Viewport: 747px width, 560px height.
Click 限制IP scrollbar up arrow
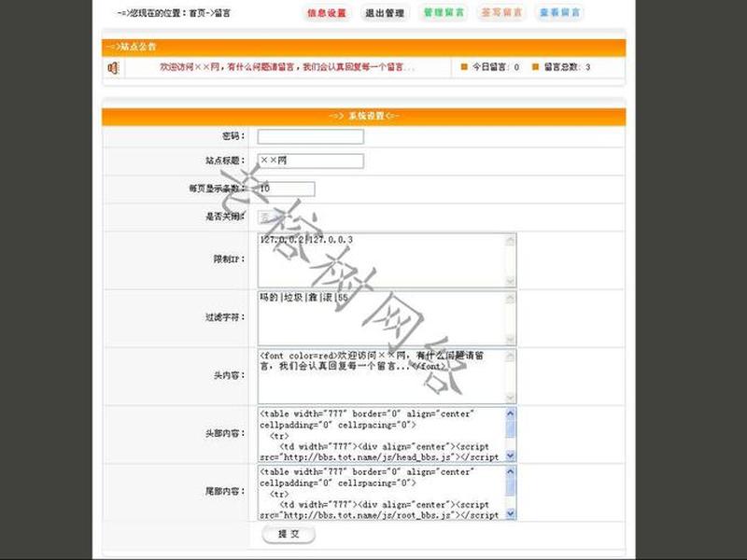click(x=510, y=240)
